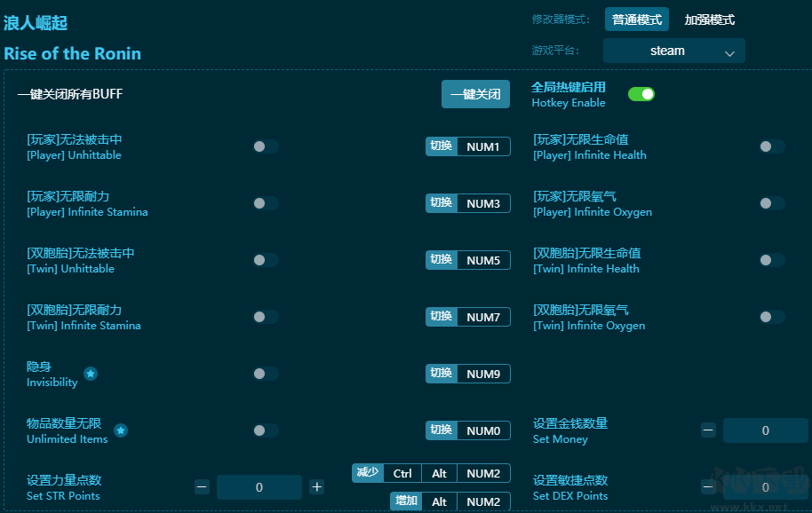Click the NUM9 hotkey button for Invisibility
The image size is (812, 513).
point(468,374)
